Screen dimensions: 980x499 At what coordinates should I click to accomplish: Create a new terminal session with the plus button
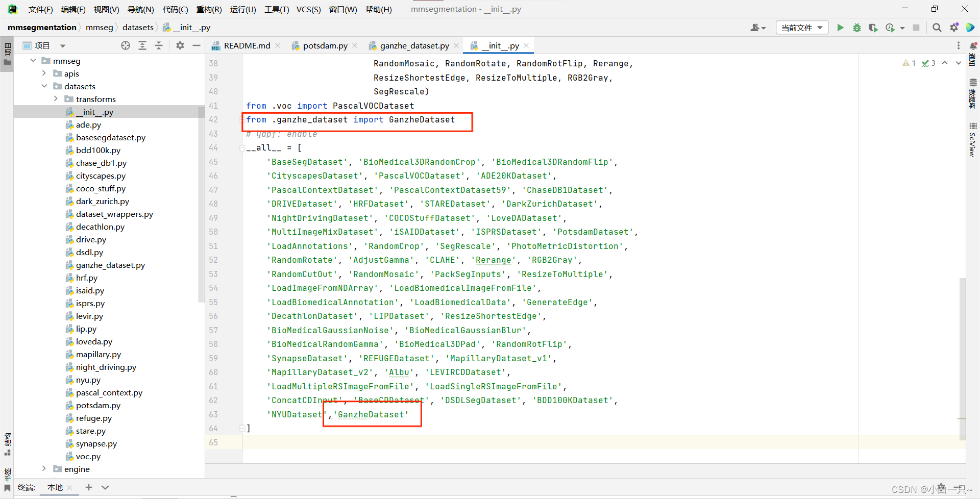coord(88,488)
